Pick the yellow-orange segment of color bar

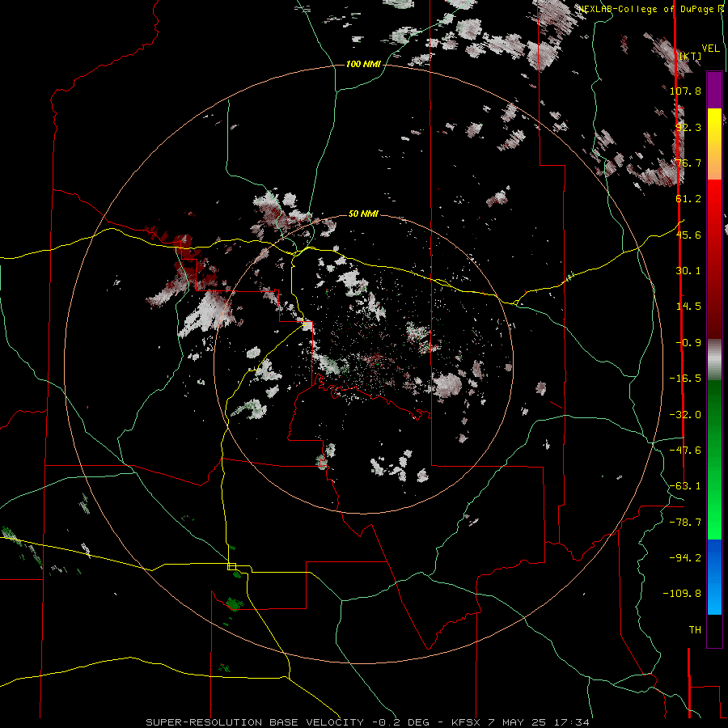(x=714, y=144)
